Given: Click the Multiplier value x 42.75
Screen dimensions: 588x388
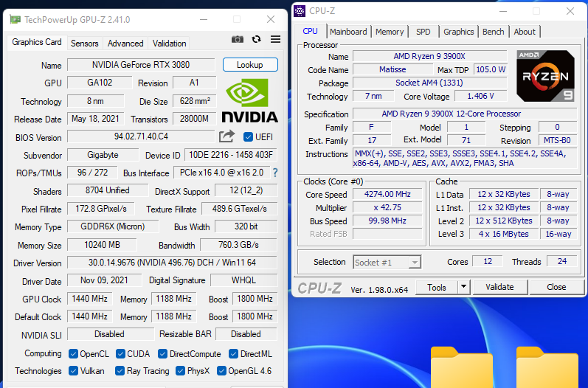Looking at the screenshot, I should [x=387, y=207].
